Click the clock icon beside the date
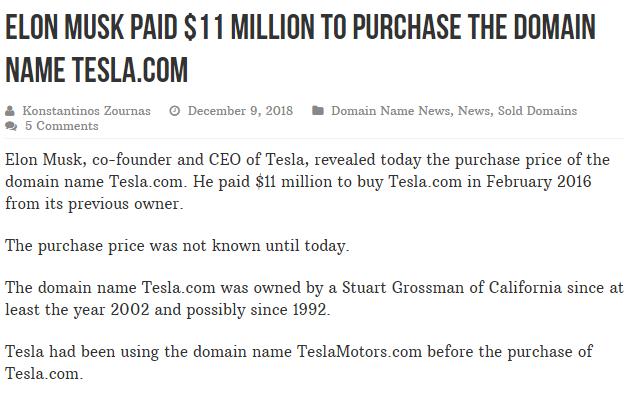 pos(174,111)
